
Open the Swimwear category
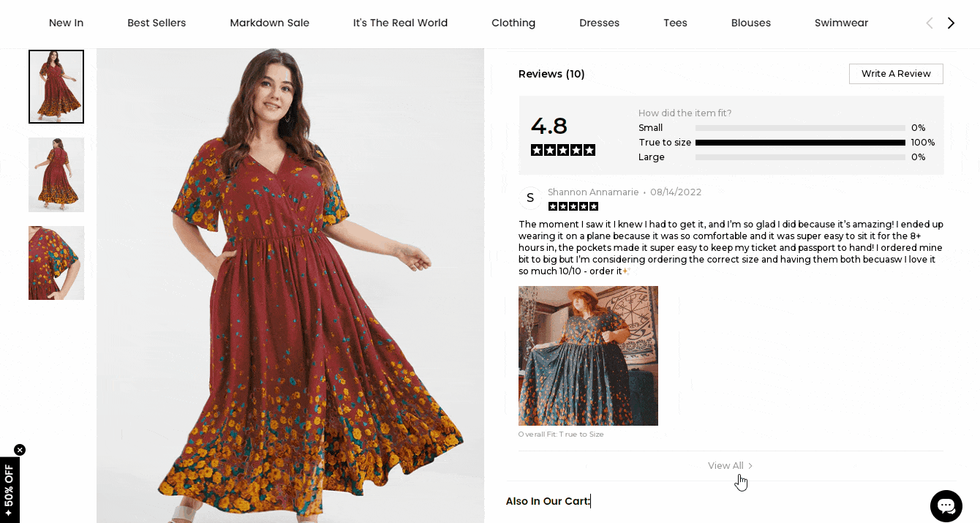[841, 23]
